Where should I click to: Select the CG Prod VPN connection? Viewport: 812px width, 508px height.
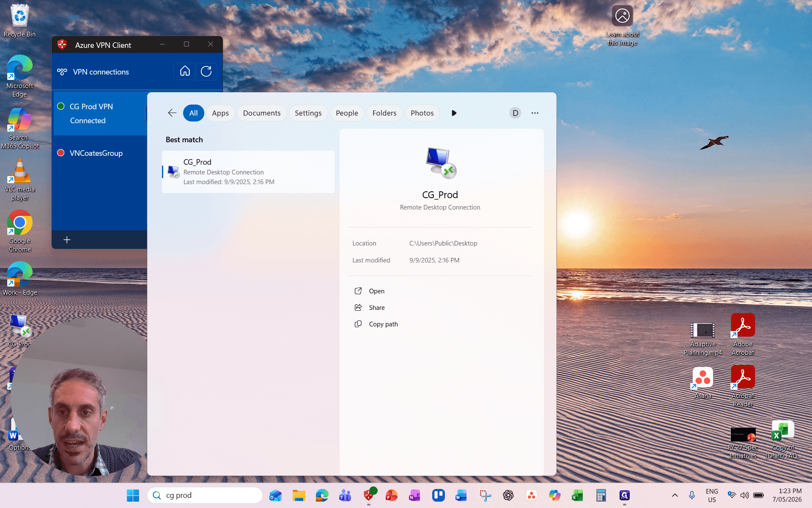100,113
